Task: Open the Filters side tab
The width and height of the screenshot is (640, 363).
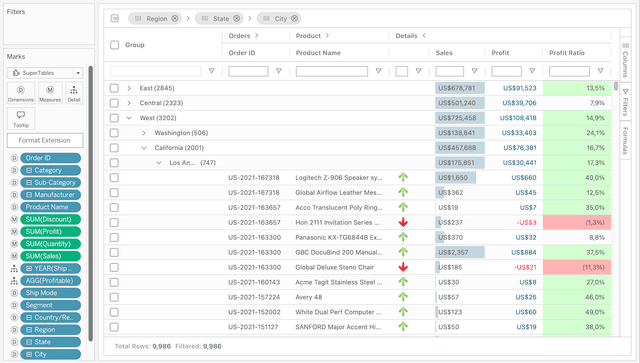Action: point(625,102)
